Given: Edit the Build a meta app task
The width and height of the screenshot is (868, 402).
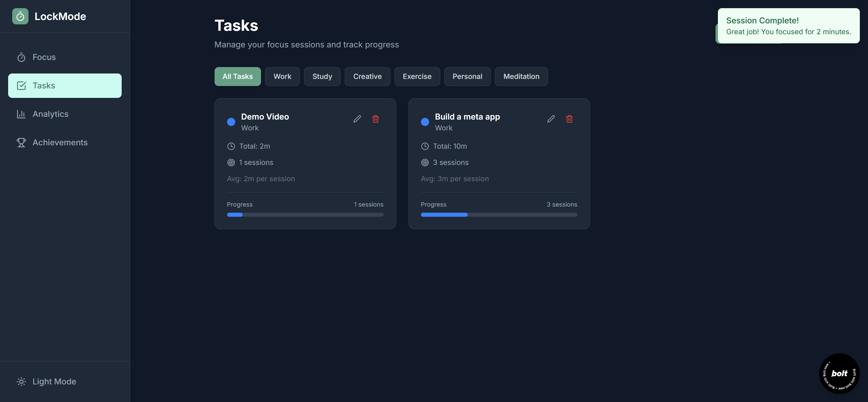Looking at the screenshot, I should pos(551,119).
